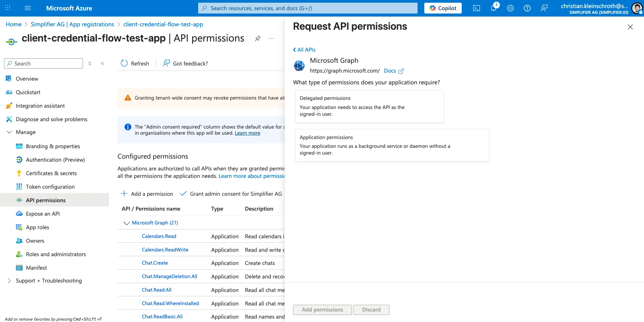Open the portal hamburger menu

pos(28,8)
